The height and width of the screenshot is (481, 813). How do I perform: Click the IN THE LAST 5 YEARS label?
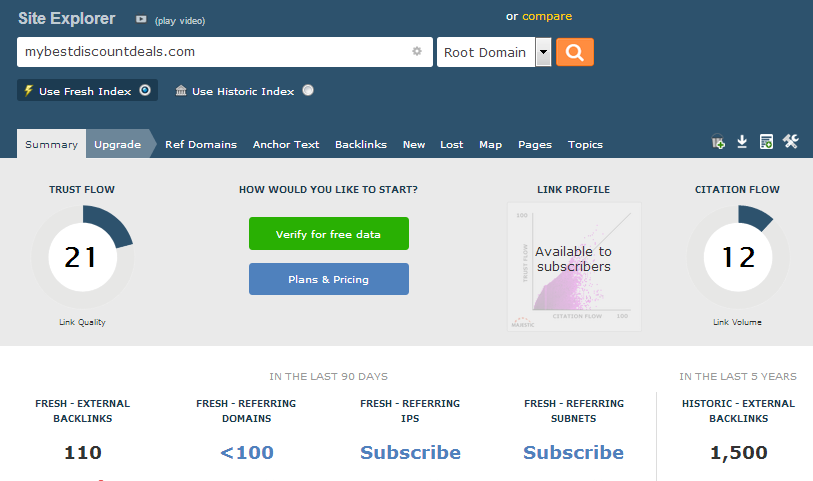[x=738, y=376]
